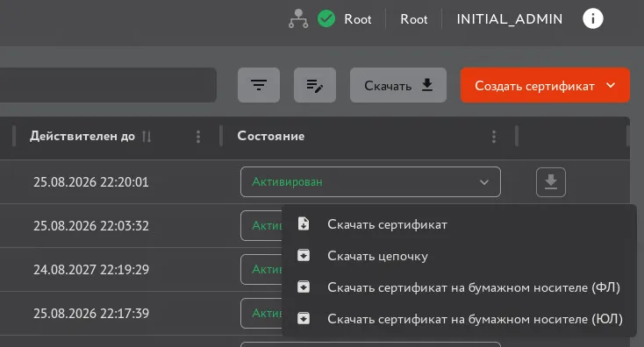Open state dropdown in 25.08.2026 22:17:39 row
The image size is (644, 347).
coord(261,314)
